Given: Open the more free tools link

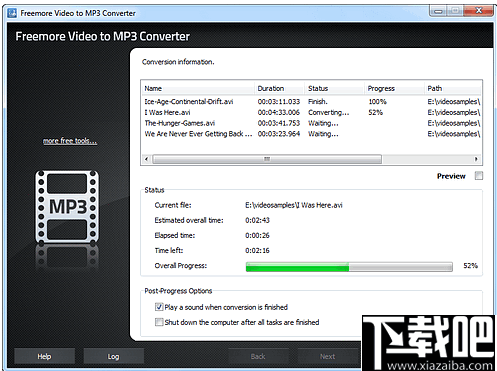Looking at the screenshot, I should [x=70, y=141].
